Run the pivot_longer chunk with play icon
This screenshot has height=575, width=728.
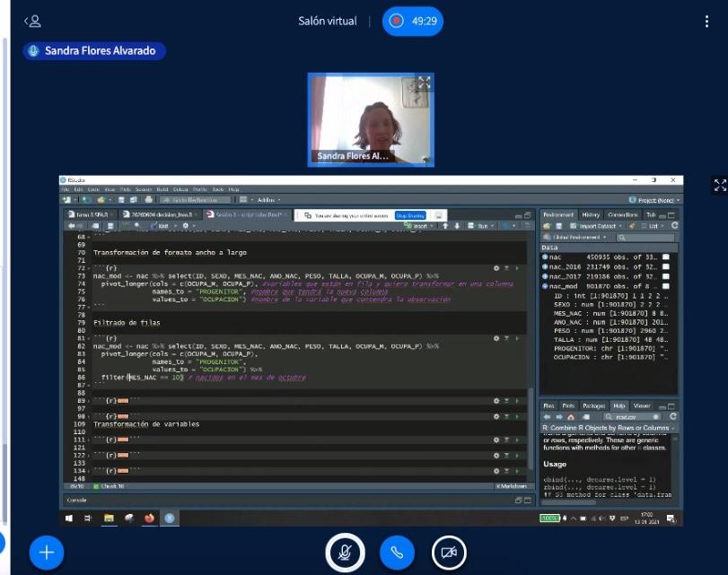517,267
